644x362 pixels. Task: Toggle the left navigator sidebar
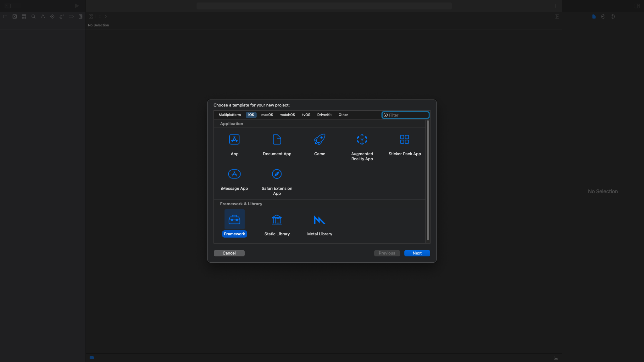point(8,6)
